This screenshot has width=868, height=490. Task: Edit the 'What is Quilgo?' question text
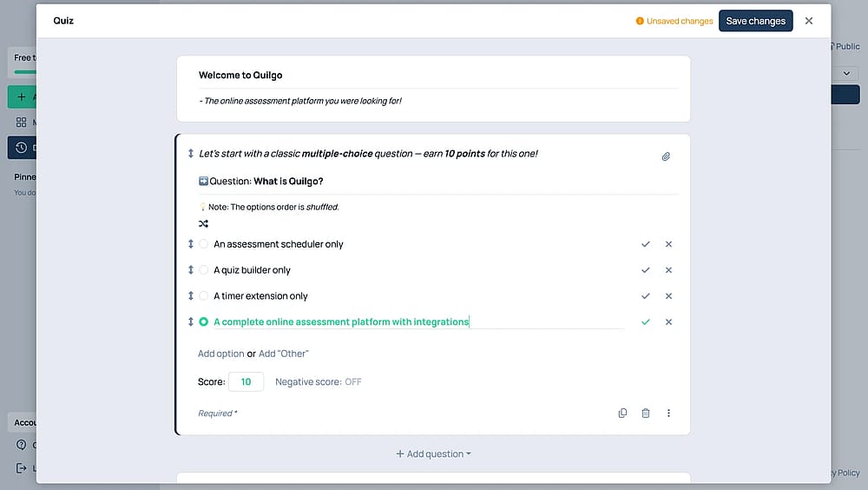tap(288, 182)
